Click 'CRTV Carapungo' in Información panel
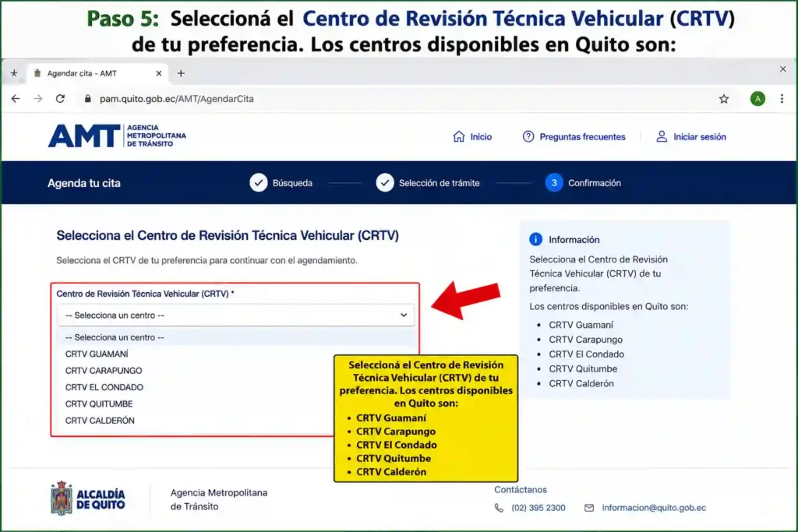Image resolution: width=798 pixels, height=532 pixels. point(585,340)
